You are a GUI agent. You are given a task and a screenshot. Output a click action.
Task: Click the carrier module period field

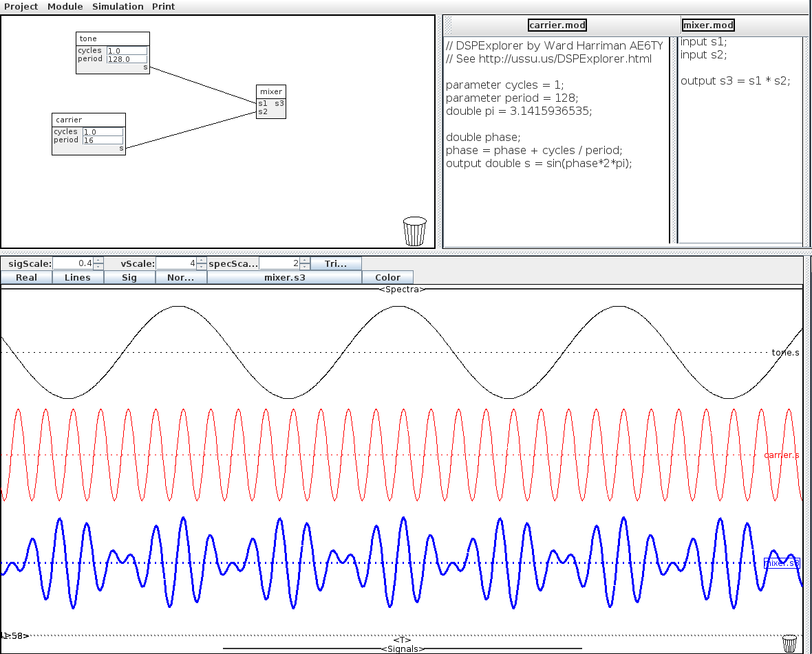click(103, 140)
